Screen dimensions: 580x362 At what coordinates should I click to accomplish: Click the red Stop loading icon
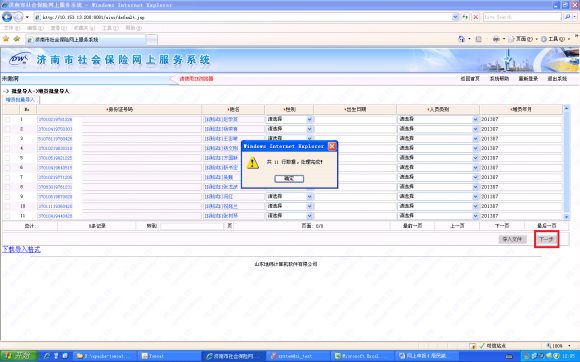point(476,17)
